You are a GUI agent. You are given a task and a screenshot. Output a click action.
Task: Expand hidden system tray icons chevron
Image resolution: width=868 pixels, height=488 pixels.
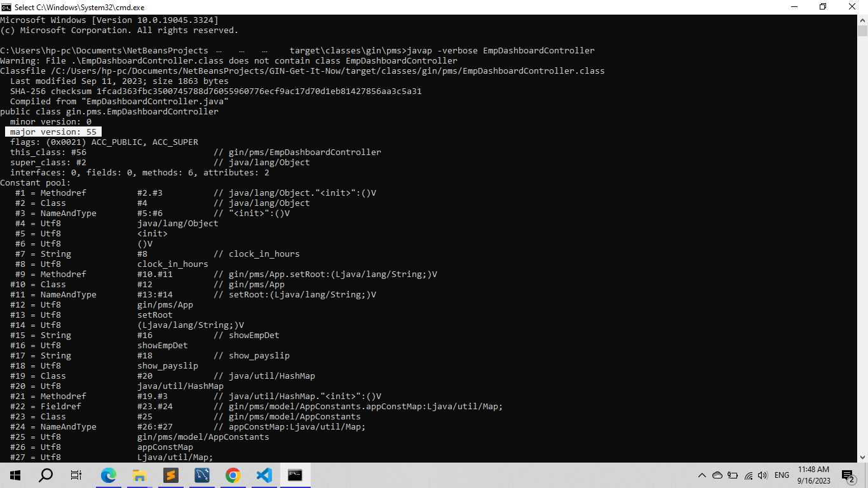pos(702,475)
